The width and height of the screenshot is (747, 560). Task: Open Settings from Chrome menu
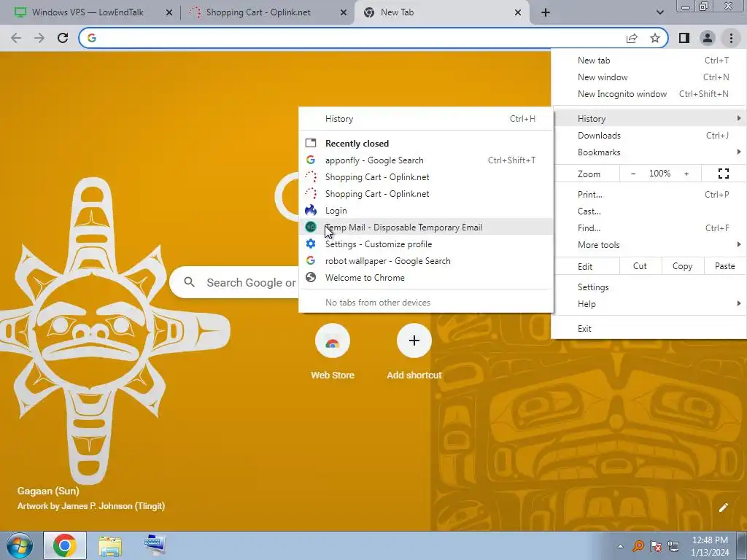pos(649,287)
